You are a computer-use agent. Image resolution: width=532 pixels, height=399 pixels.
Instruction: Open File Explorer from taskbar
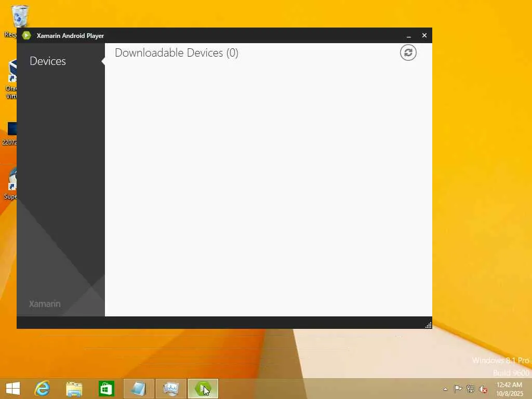click(x=74, y=389)
